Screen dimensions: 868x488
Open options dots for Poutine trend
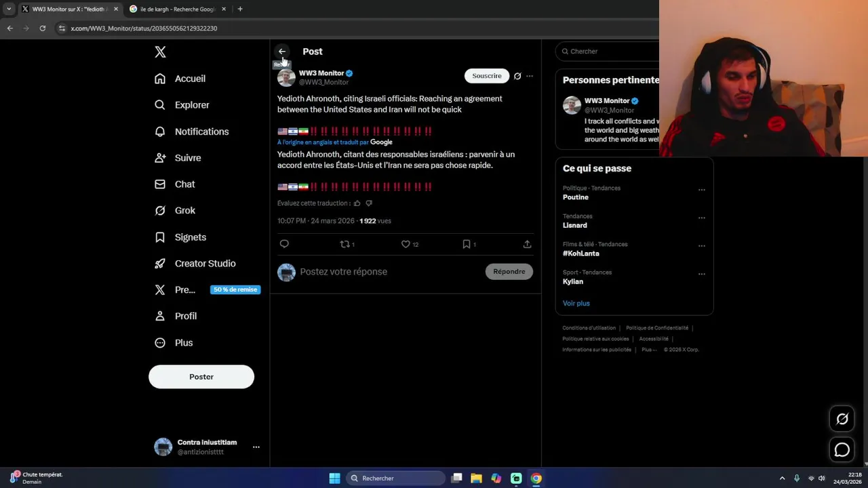point(702,190)
